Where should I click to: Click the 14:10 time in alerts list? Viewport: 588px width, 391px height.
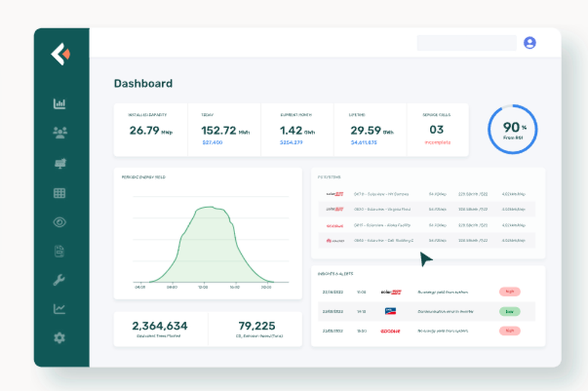(361, 312)
